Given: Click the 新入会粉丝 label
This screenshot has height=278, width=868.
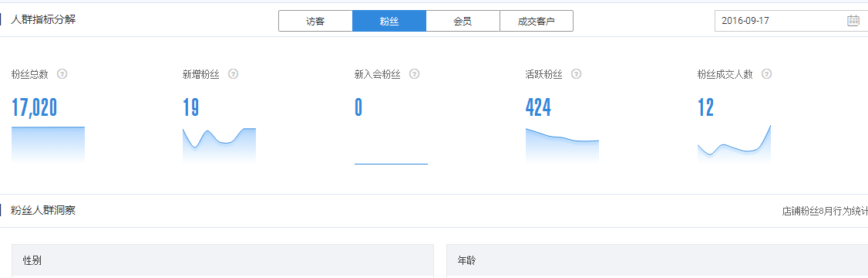Looking at the screenshot, I should click(378, 74).
